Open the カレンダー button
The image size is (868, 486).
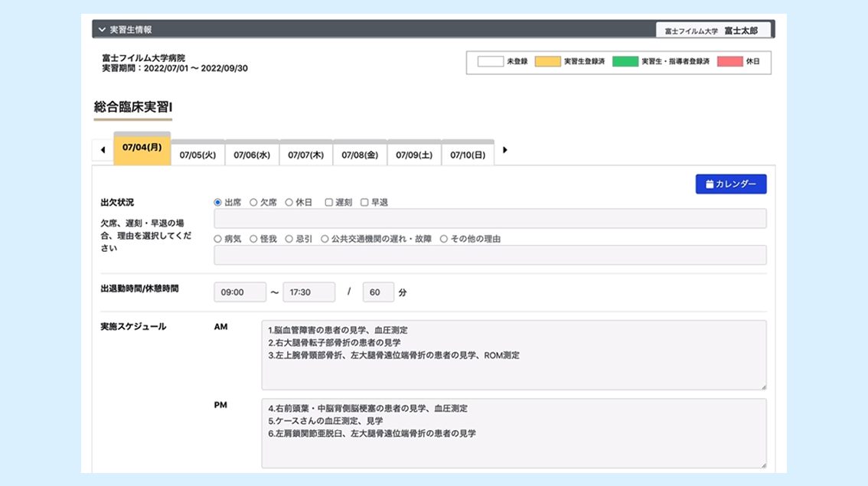(x=730, y=184)
